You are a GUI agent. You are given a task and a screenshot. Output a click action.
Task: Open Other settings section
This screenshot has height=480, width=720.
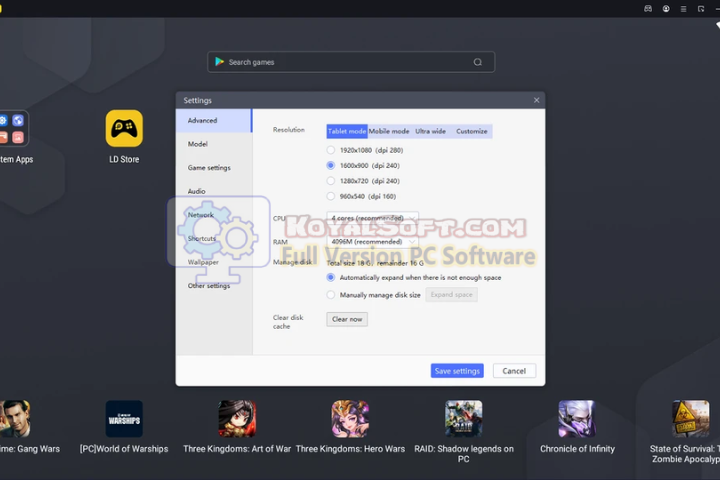click(214, 286)
